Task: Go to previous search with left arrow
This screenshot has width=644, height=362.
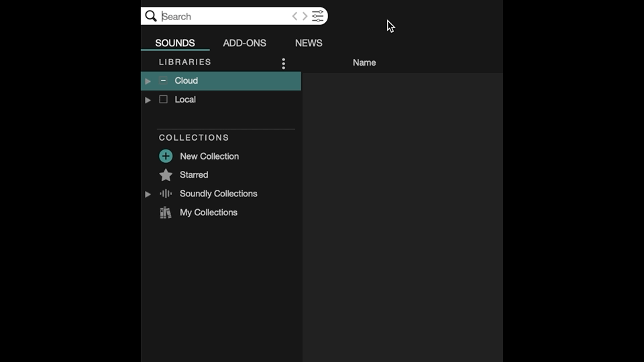Action: point(294,16)
